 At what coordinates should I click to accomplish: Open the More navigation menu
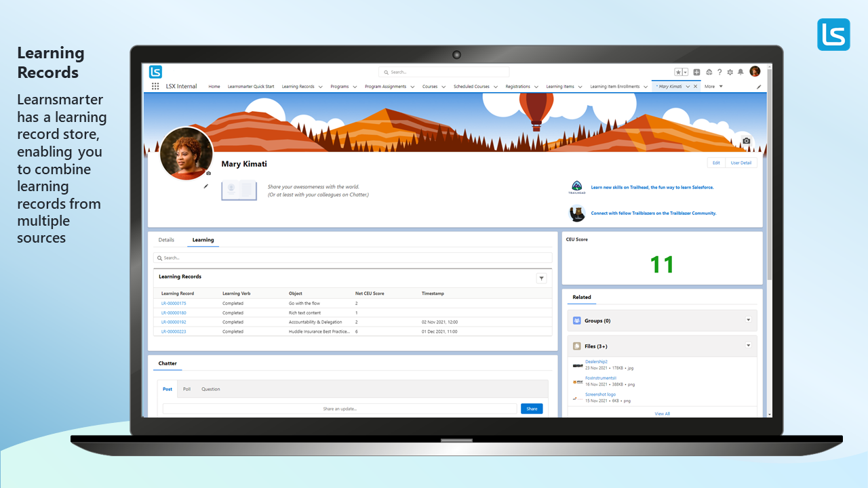(x=713, y=87)
